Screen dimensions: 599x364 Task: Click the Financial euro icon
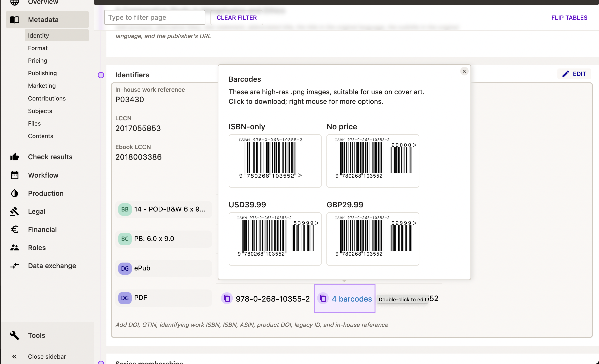[x=15, y=229]
